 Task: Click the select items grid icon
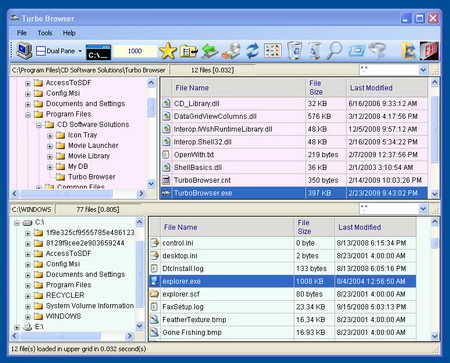[273, 51]
